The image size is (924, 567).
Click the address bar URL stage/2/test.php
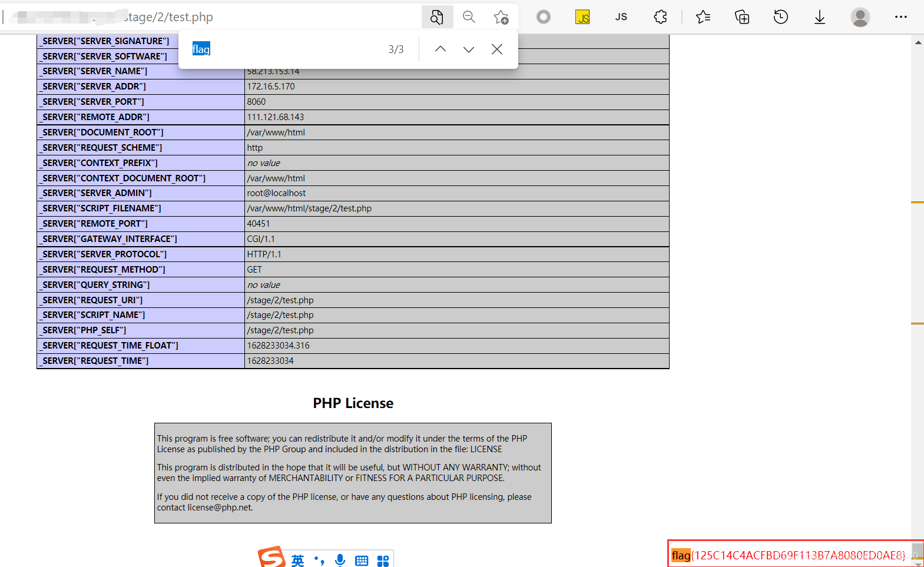click(x=168, y=17)
